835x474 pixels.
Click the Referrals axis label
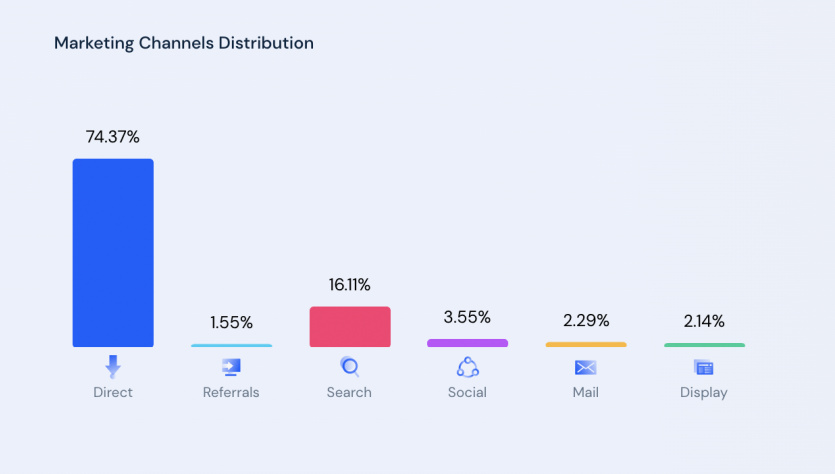(x=231, y=393)
